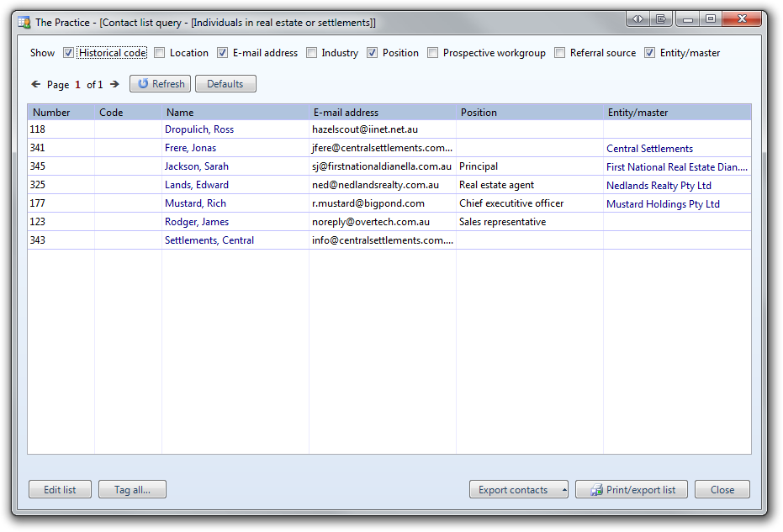Open contact Rodger, James
The height and width of the screenshot is (532, 783).
(x=197, y=222)
